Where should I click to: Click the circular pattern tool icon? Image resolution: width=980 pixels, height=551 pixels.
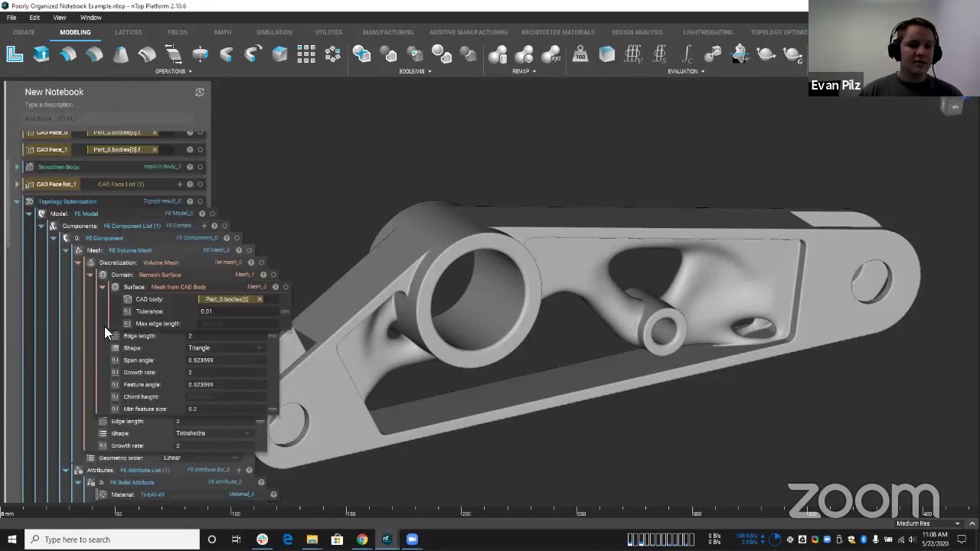332,54
